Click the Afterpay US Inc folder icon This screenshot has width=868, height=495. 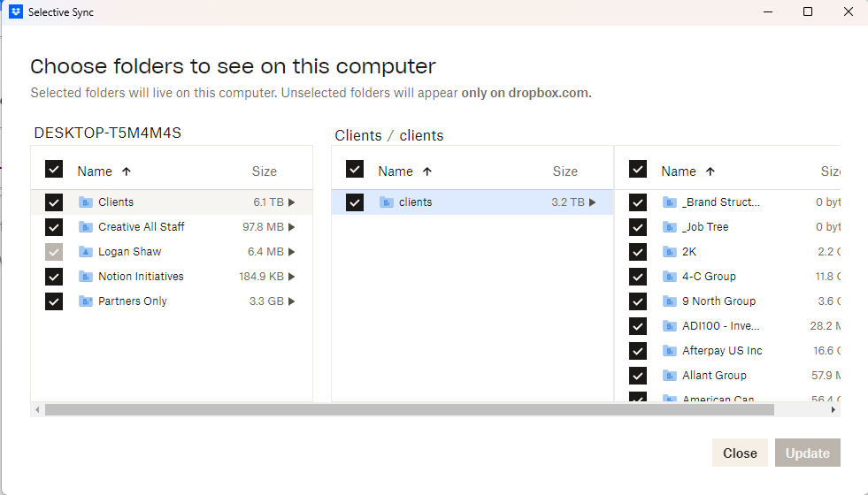click(670, 351)
